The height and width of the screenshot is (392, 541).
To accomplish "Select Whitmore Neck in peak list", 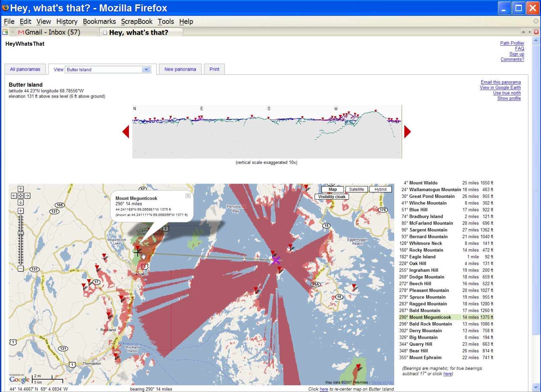I will [446, 243].
